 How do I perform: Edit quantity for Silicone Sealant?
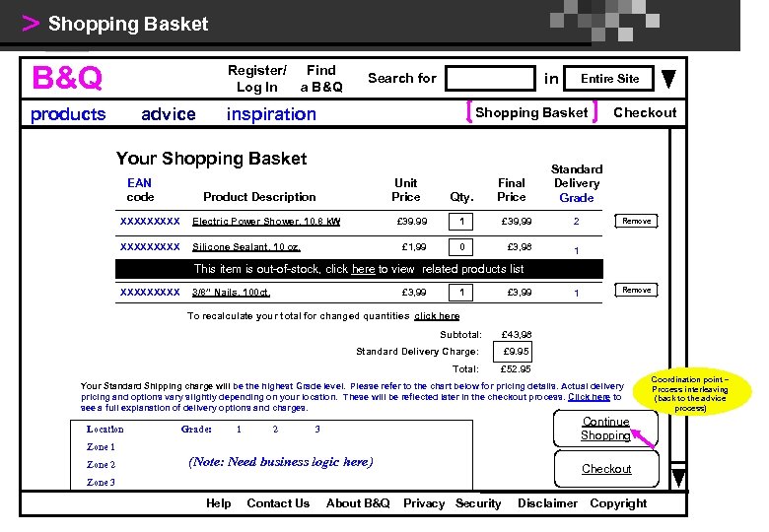pyautogui.click(x=461, y=247)
